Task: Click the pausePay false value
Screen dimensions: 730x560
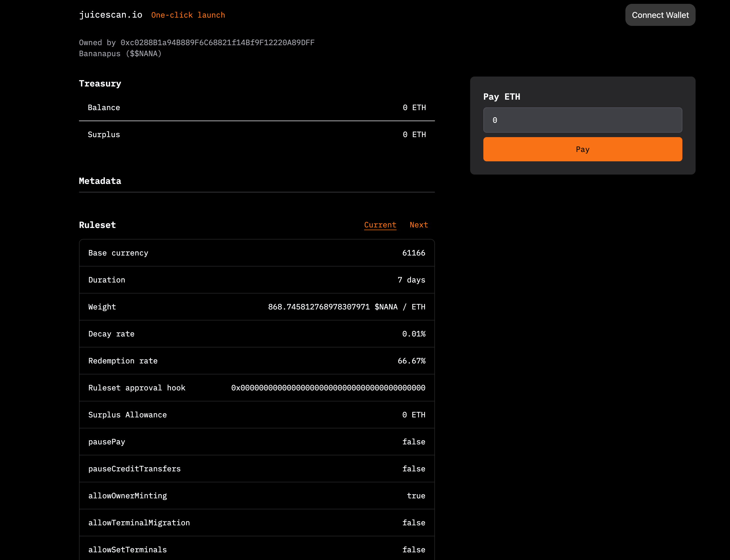Action: pyautogui.click(x=414, y=442)
